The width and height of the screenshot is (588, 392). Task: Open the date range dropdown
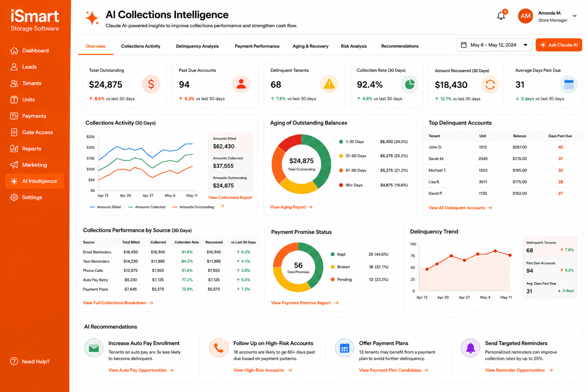coord(494,45)
